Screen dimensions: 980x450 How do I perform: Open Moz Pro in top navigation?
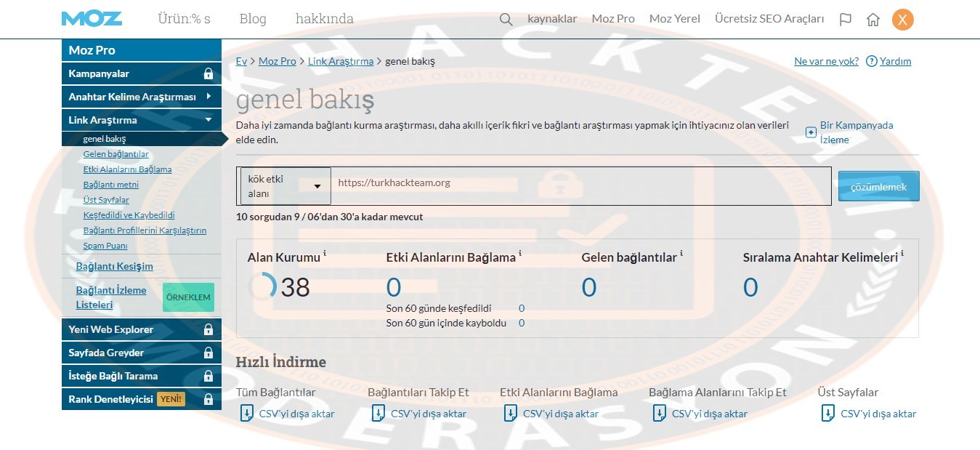[613, 19]
